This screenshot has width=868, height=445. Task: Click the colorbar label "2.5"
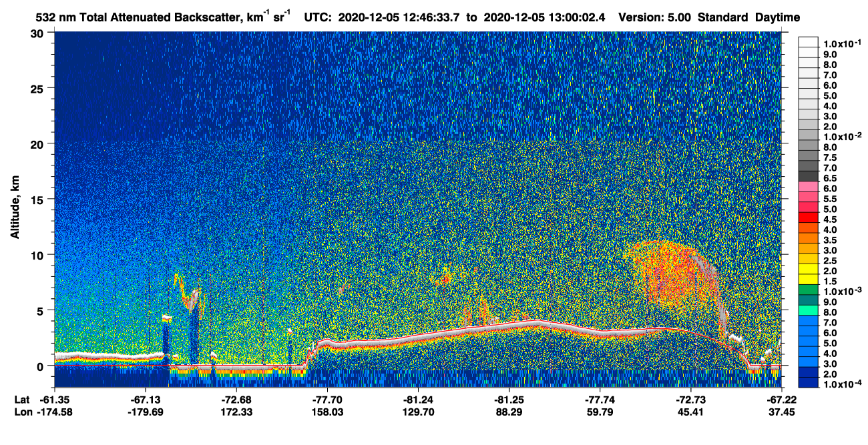click(x=830, y=261)
